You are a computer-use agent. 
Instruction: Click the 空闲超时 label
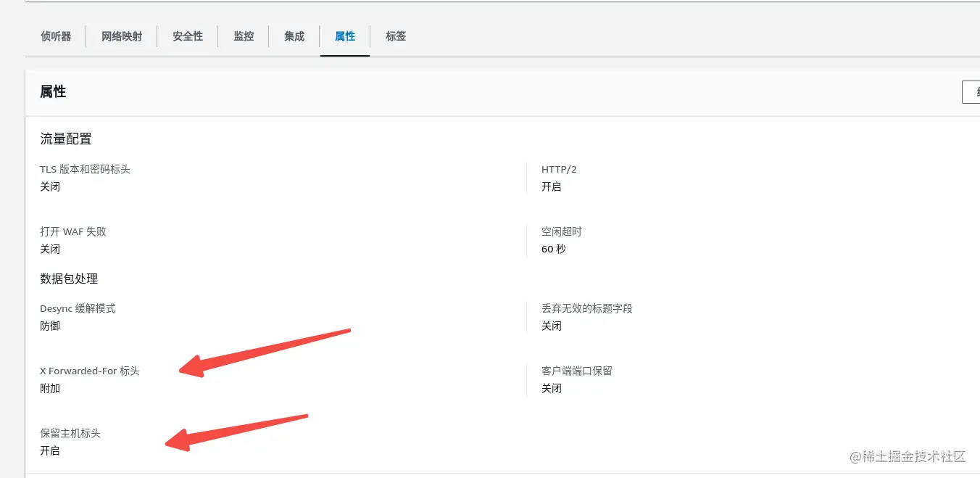(562, 231)
